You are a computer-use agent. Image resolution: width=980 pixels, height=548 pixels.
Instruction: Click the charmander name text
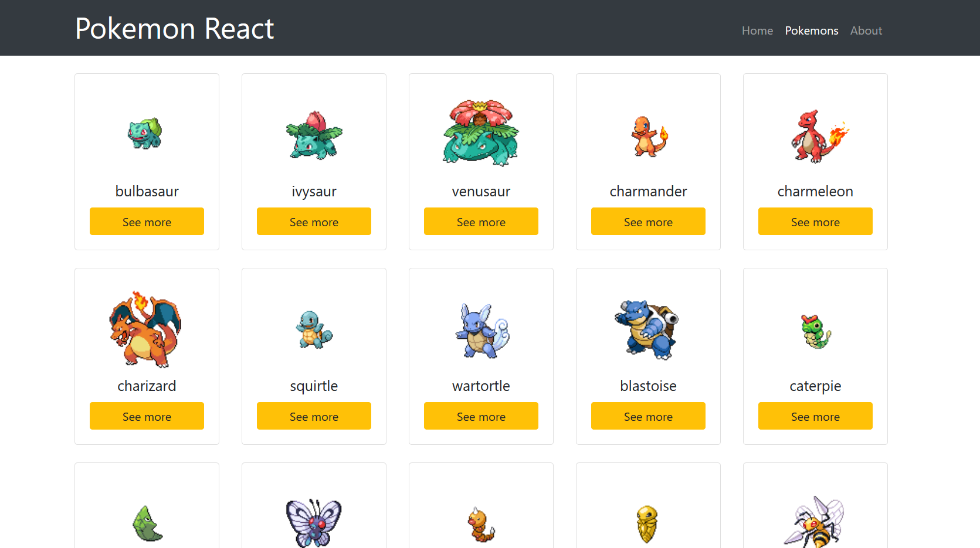(x=648, y=192)
